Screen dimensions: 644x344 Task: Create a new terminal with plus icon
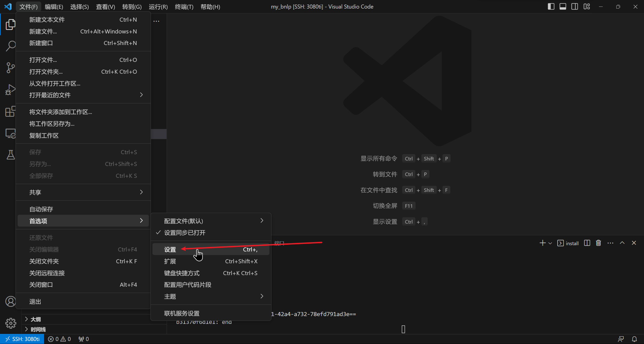tap(543, 243)
